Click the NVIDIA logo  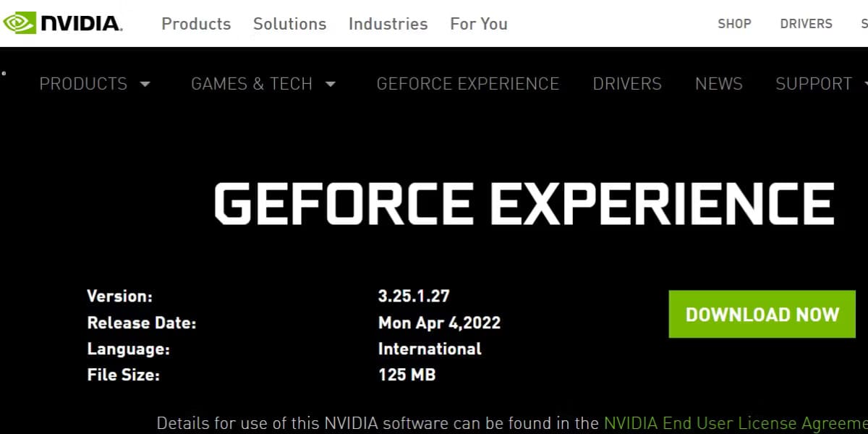(62, 23)
